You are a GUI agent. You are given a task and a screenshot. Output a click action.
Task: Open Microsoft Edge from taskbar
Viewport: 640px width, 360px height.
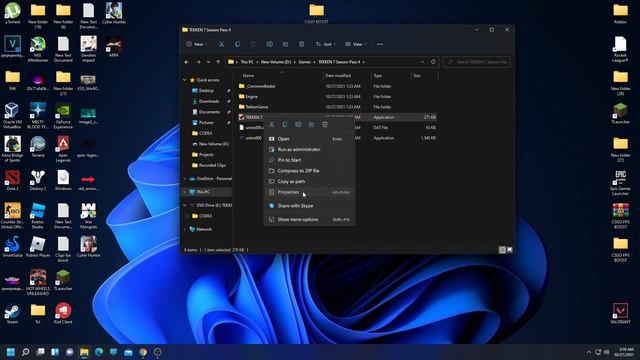coord(99,352)
